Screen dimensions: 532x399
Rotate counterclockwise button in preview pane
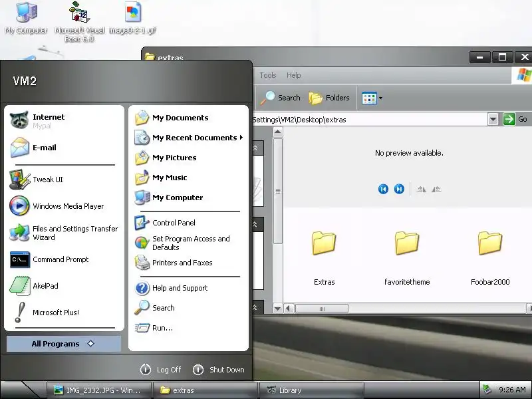coord(436,190)
